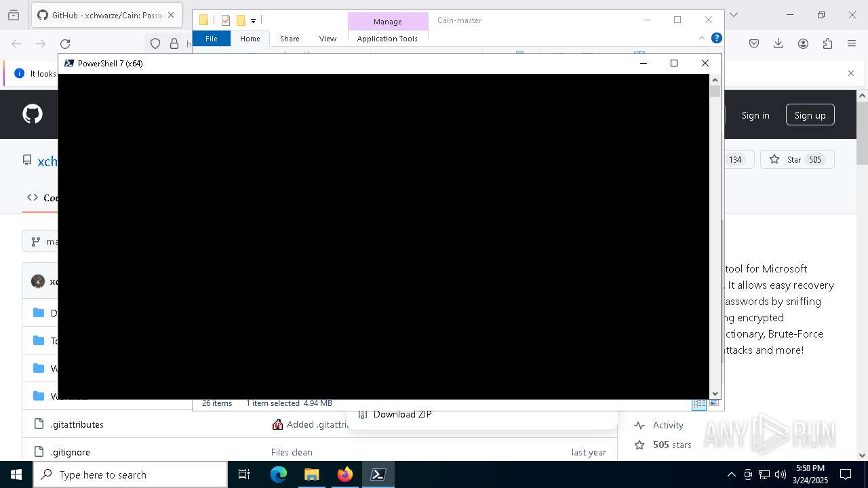
Task: Switch to details view in Explorer status bar
Action: [x=698, y=404]
